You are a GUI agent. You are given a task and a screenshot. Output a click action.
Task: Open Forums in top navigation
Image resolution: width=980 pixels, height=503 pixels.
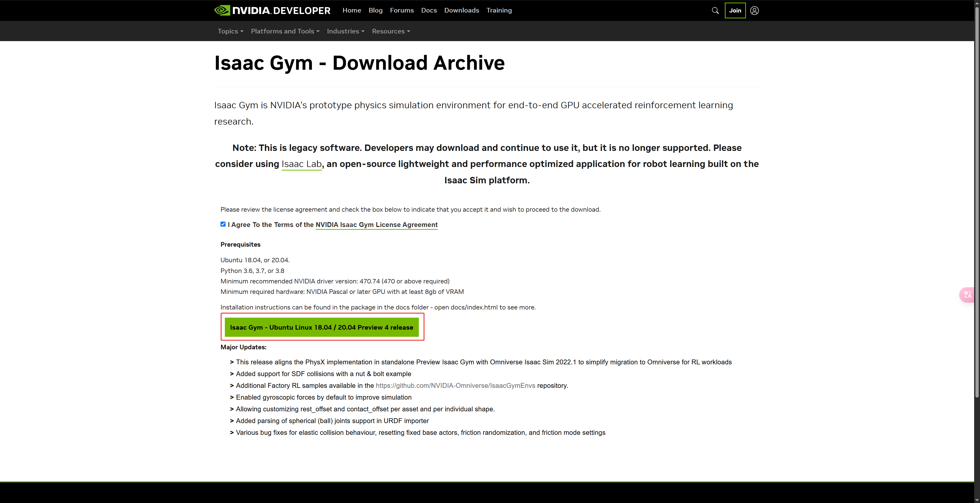[x=402, y=10]
